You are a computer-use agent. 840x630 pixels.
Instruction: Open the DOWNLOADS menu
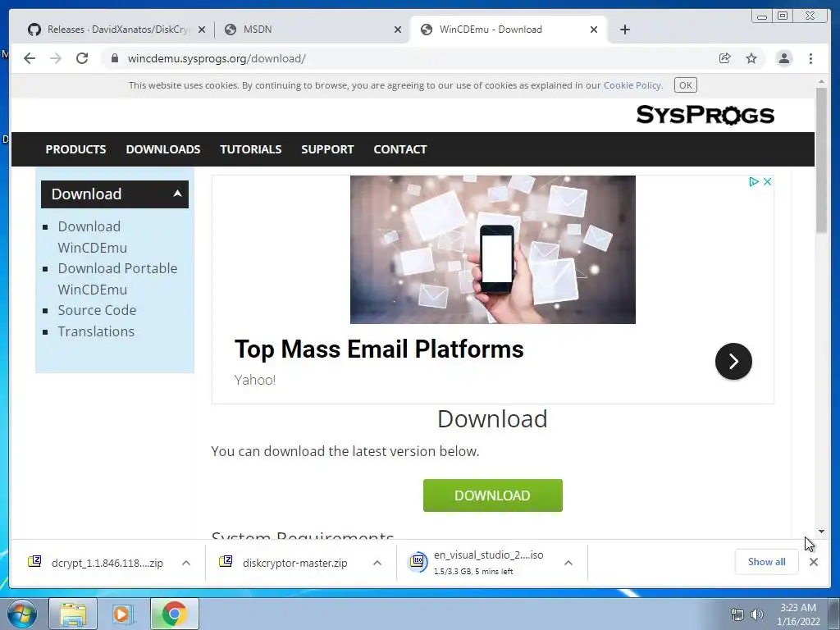pyautogui.click(x=163, y=149)
